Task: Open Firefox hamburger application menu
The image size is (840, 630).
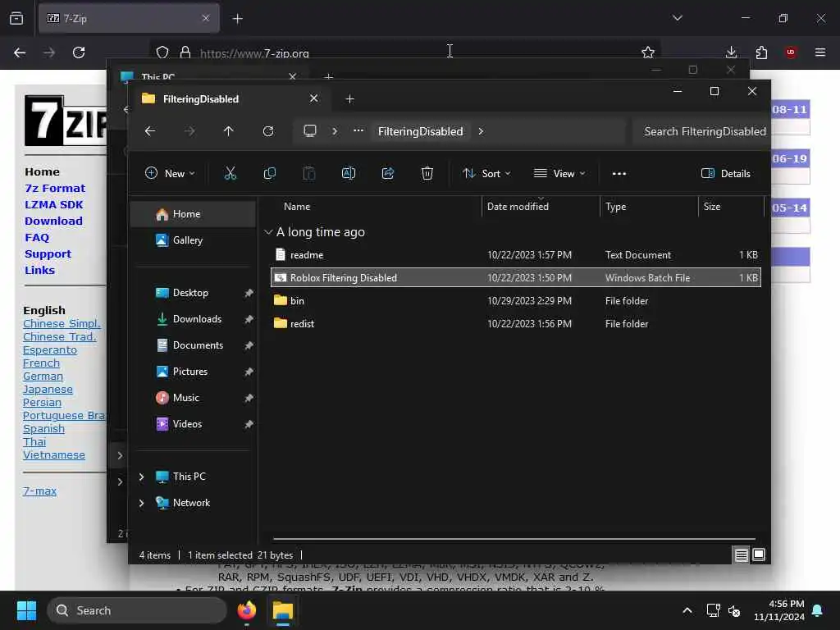Action: 820,52
